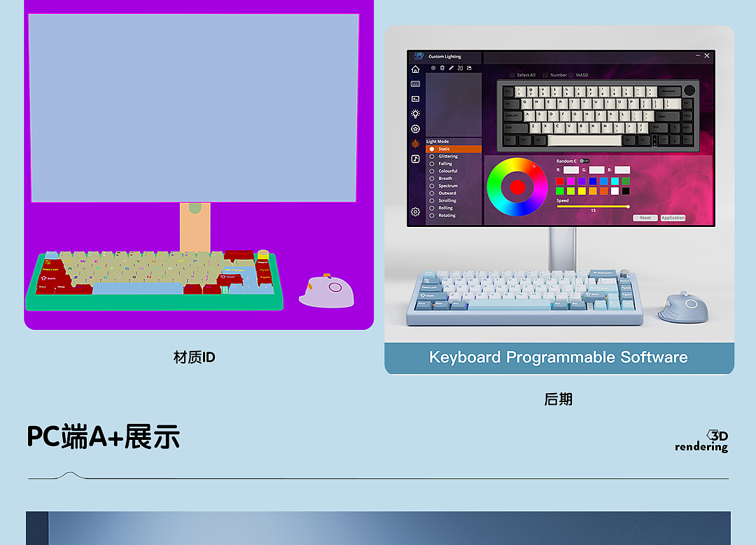Open the settings gear sidebar icon

415,212
